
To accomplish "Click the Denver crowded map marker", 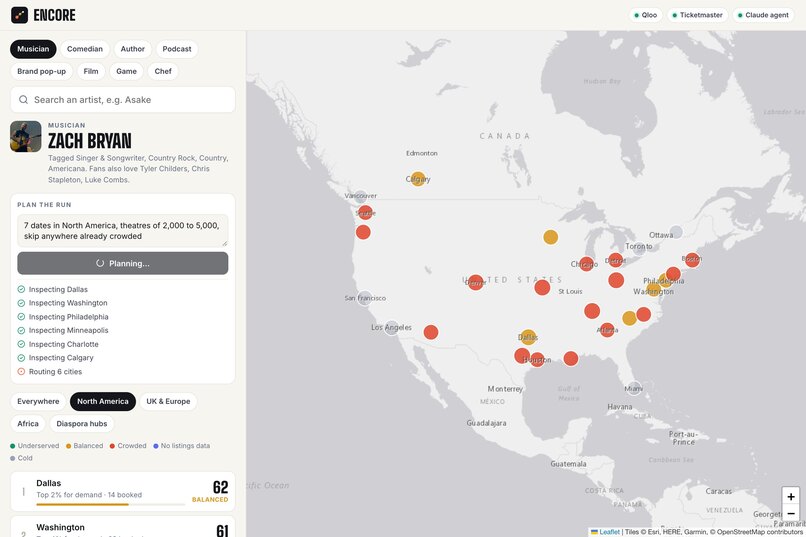I will pos(475,282).
